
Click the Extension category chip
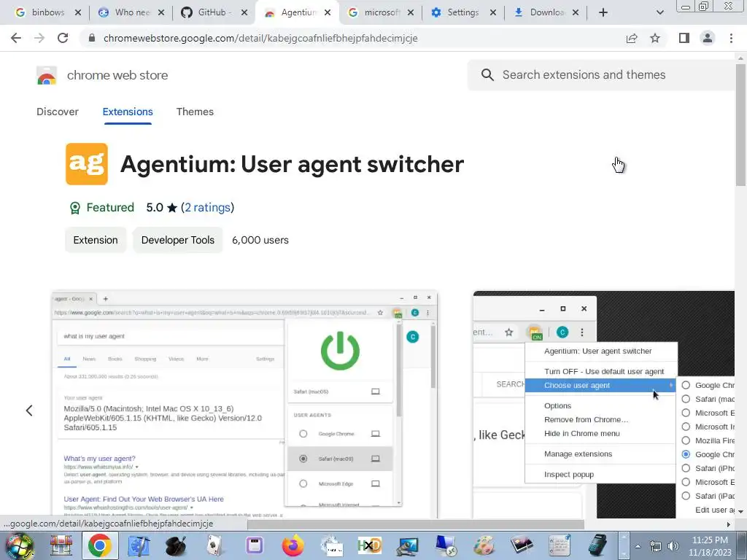pos(96,240)
